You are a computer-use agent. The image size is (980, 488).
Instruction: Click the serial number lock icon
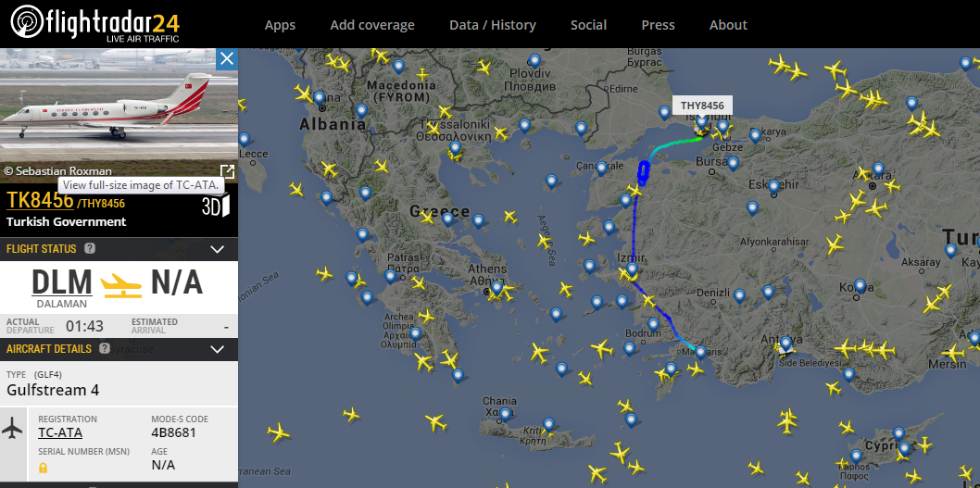click(44, 467)
